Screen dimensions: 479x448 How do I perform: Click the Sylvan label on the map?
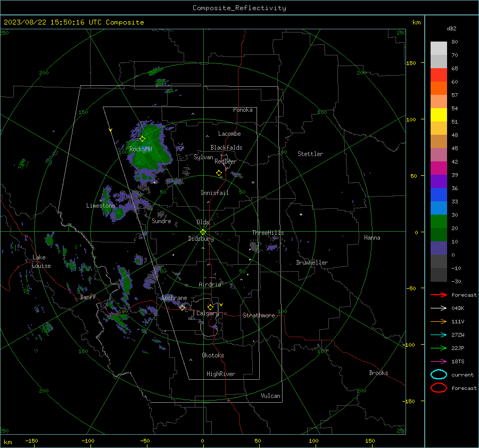pos(203,158)
